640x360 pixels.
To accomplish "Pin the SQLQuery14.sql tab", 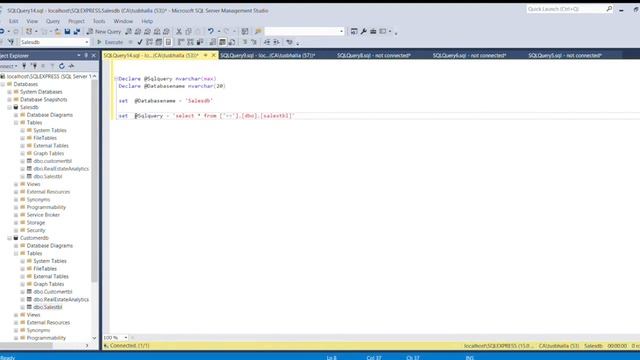I will 206,55.
